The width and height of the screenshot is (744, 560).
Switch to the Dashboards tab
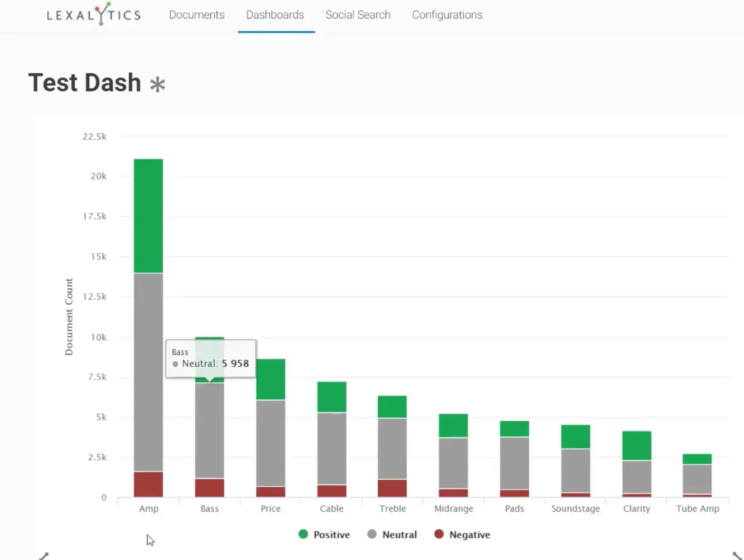point(275,15)
